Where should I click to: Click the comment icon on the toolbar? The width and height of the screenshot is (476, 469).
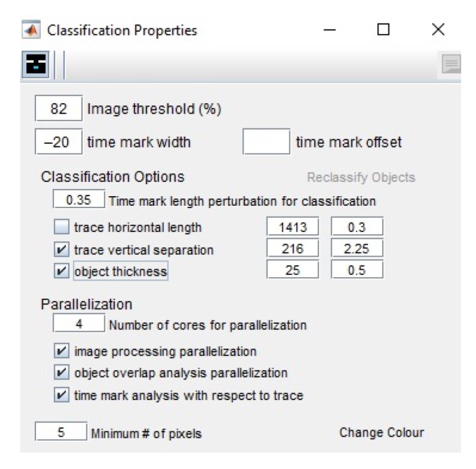click(x=451, y=65)
